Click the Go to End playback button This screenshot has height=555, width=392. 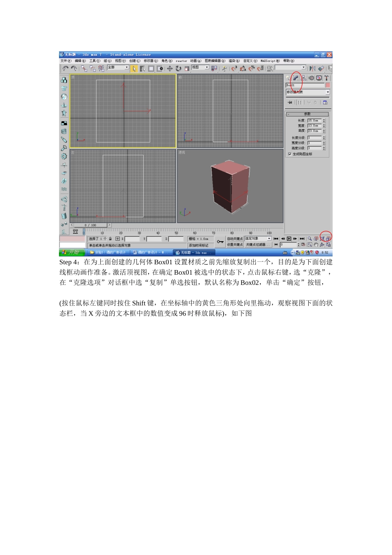(x=302, y=239)
